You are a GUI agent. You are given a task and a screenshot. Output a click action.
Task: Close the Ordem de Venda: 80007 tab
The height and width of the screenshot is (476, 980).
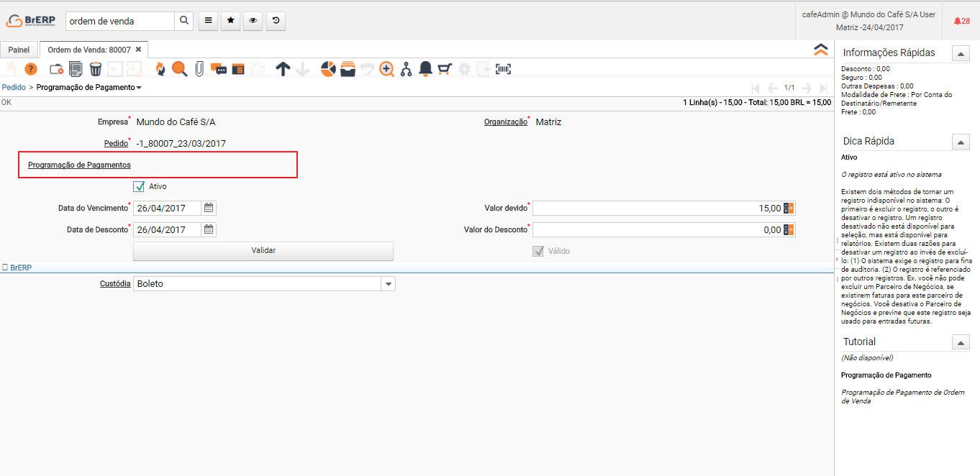pos(138,50)
